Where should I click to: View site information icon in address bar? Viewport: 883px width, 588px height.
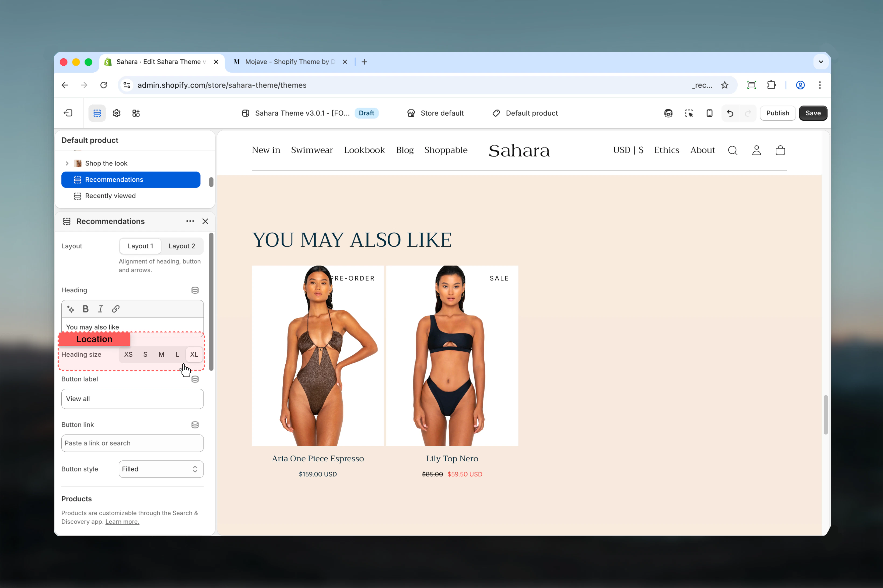coord(127,85)
